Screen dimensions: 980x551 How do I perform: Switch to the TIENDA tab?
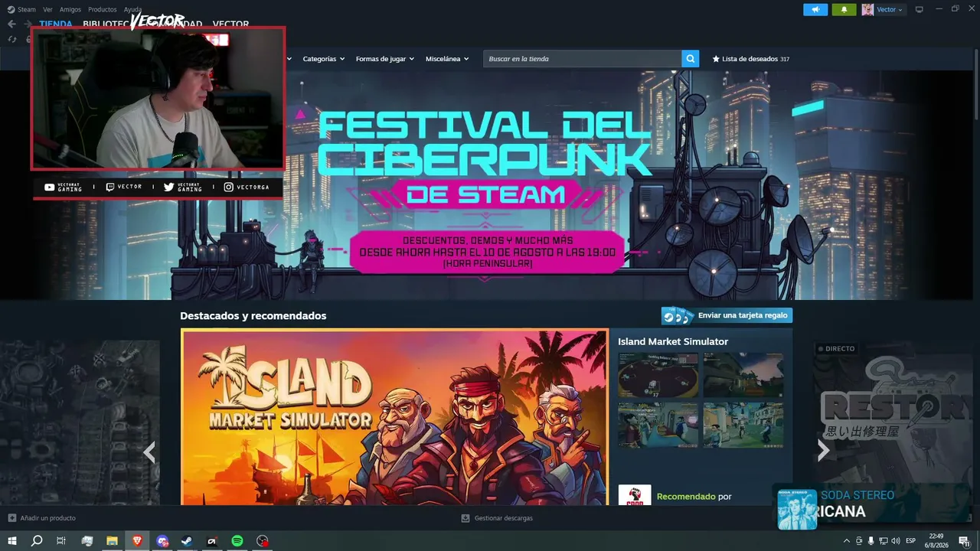click(56, 24)
